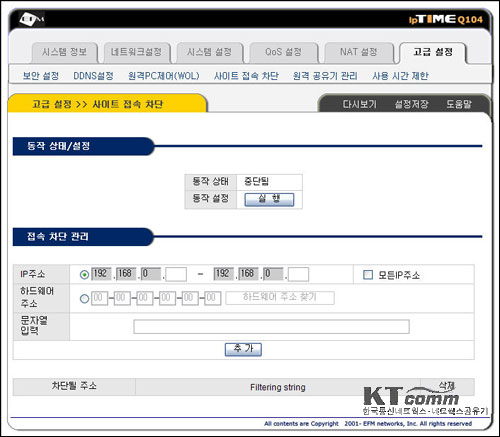Viewport: 500px width, 437px height.
Task: Open the DDNS설정 submenu
Action: [93, 76]
